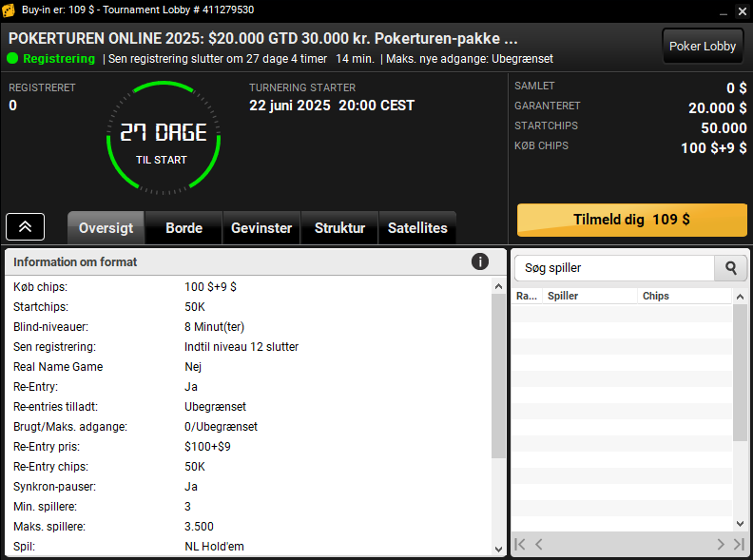
Task: Open the Borde tab
Action: (x=183, y=227)
